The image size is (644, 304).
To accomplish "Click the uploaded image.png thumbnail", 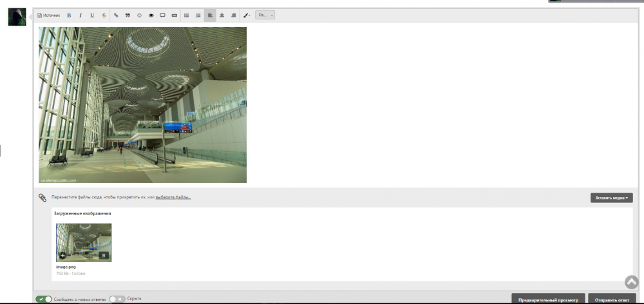I will tap(83, 242).
